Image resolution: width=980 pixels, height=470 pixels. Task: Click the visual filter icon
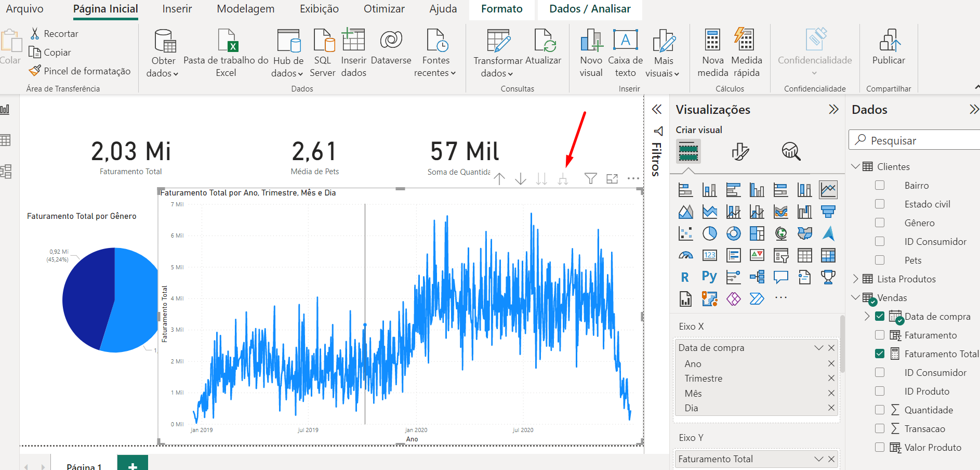click(x=590, y=179)
